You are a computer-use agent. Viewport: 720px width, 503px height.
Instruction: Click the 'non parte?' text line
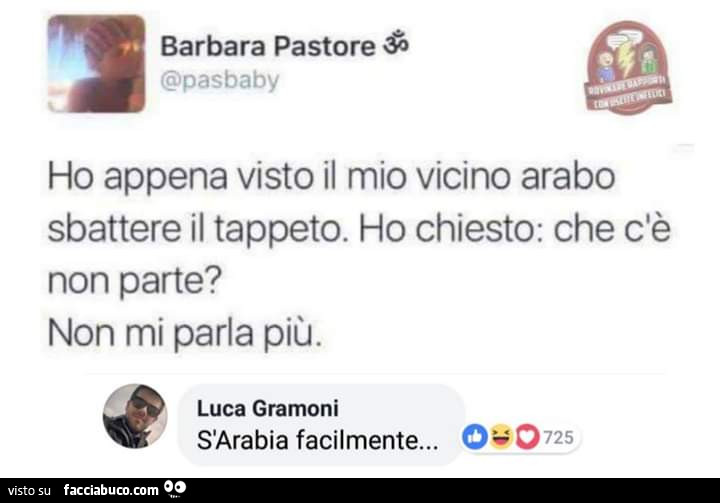point(135,281)
